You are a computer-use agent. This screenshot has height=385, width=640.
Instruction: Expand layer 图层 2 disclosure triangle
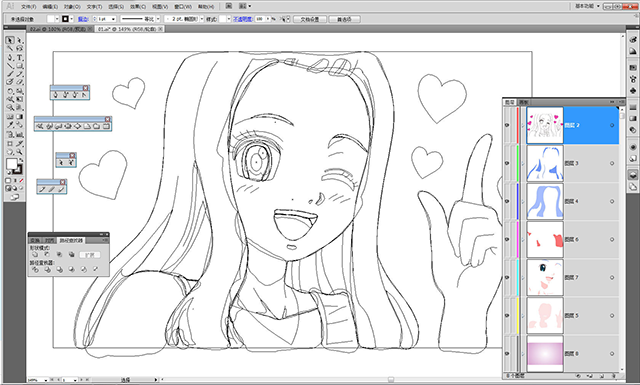pos(523,125)
